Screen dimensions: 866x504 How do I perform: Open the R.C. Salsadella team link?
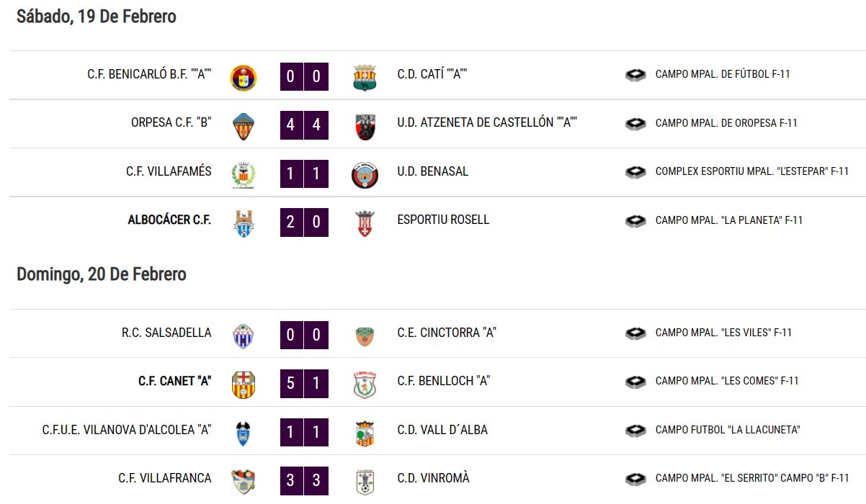click(166, 333)
